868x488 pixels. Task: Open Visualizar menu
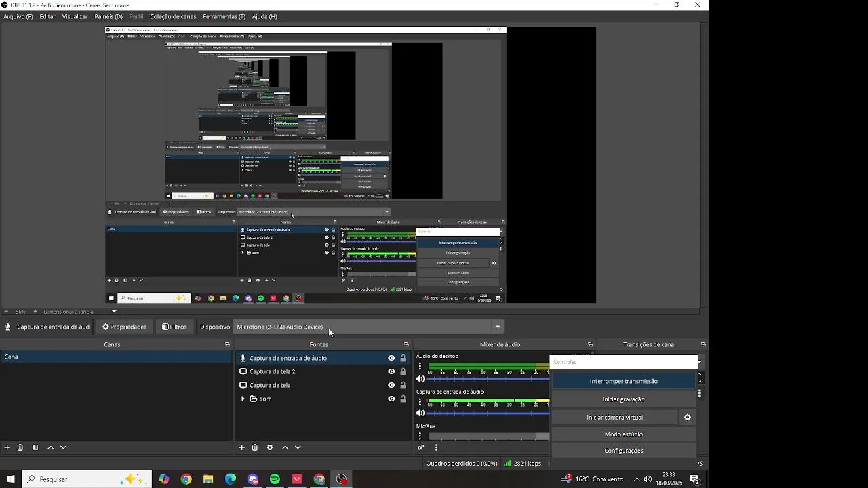75,16
